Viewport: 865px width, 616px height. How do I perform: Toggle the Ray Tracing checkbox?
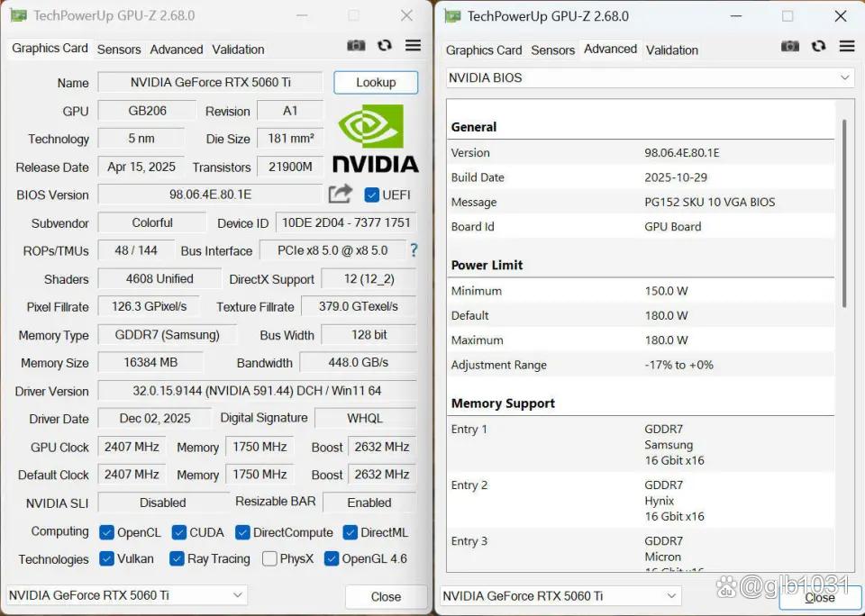click(x=177, y=558)
